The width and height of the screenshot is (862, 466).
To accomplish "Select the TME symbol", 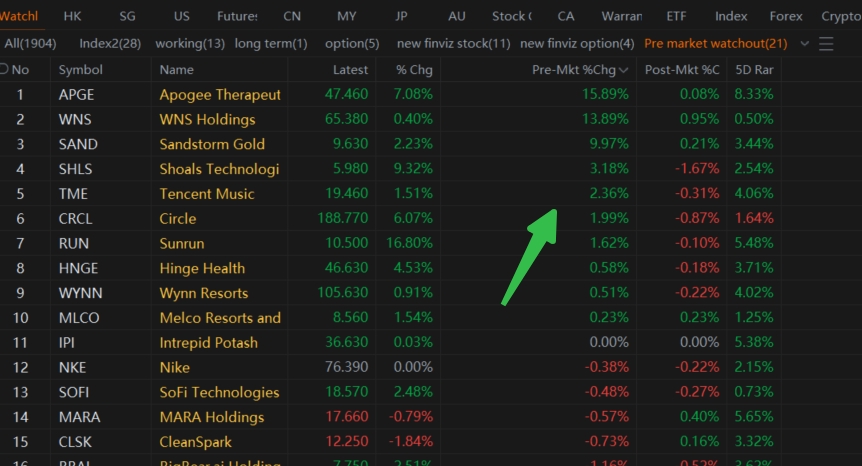I will click(x=73, y=193).
